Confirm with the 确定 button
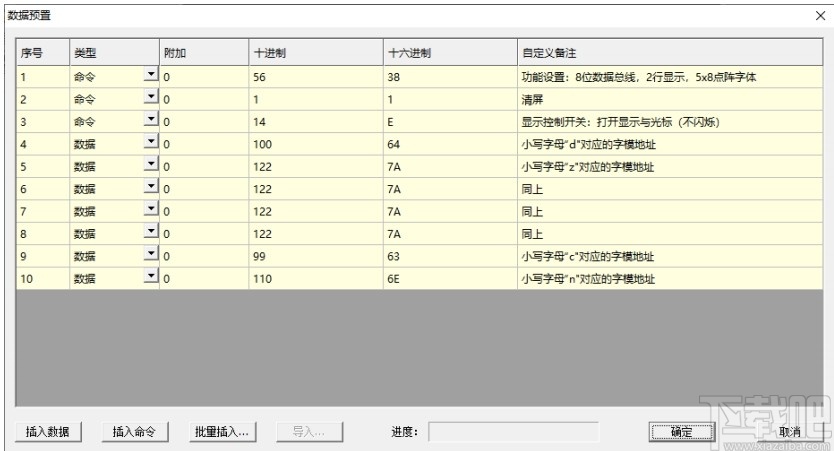This screenshot has height=451, width=834. coord(682,432)
